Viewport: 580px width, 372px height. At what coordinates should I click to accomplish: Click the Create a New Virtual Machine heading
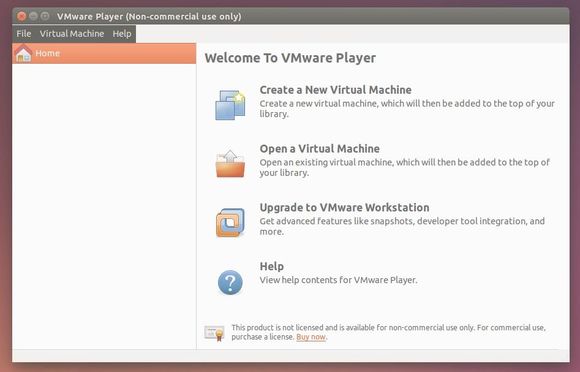[x=335, y=90]
